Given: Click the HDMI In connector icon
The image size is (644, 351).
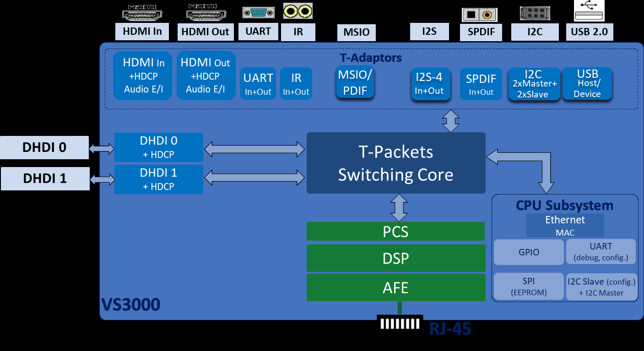Looking at the screenshot, I should (x=142, y=12).
